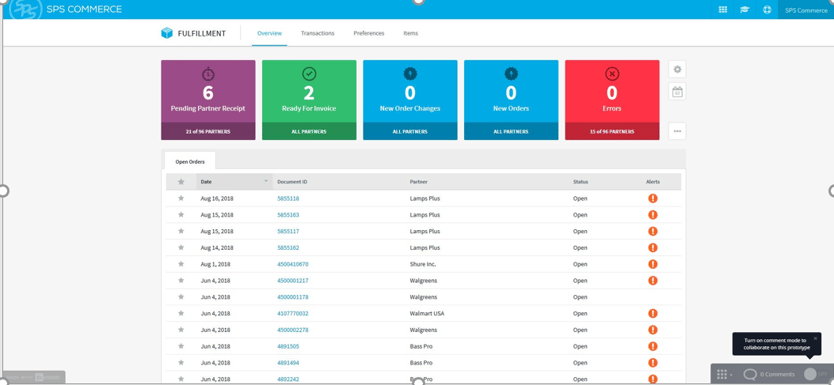The height and width of the screenshot is (385, 834).
Task: Open the 21 of 96 Partners filter
Action: (x=208, y=131)
